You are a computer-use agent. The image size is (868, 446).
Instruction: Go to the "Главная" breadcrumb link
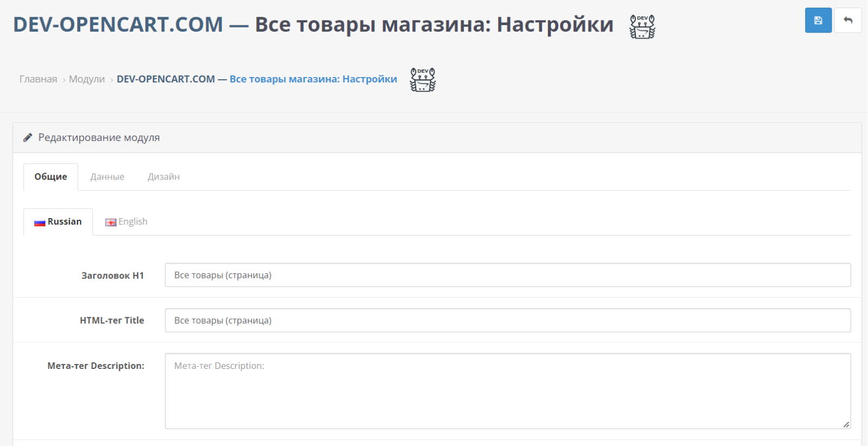coord(38,79)
